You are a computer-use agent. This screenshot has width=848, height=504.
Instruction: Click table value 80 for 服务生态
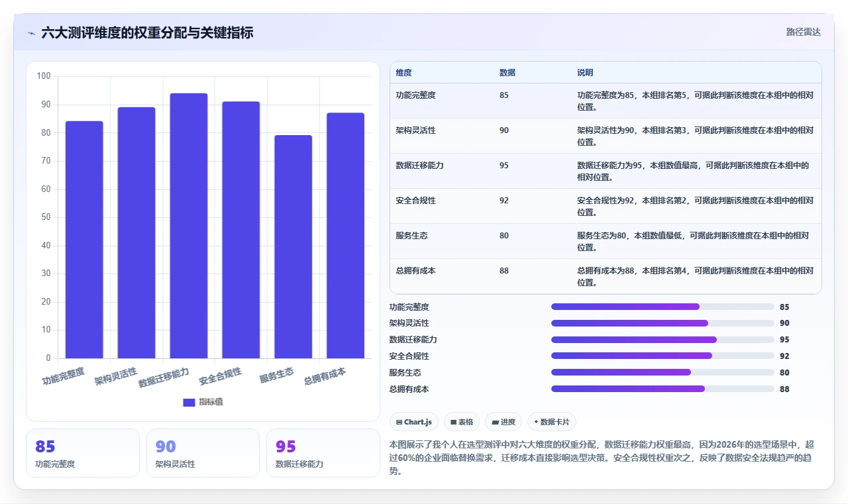pyautogui.click(x=504, y=236)
